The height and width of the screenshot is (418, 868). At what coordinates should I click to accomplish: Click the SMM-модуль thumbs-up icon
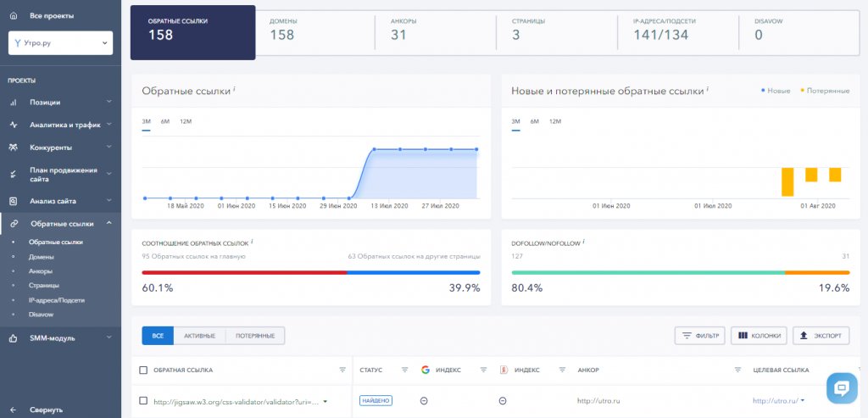[14, 338]
